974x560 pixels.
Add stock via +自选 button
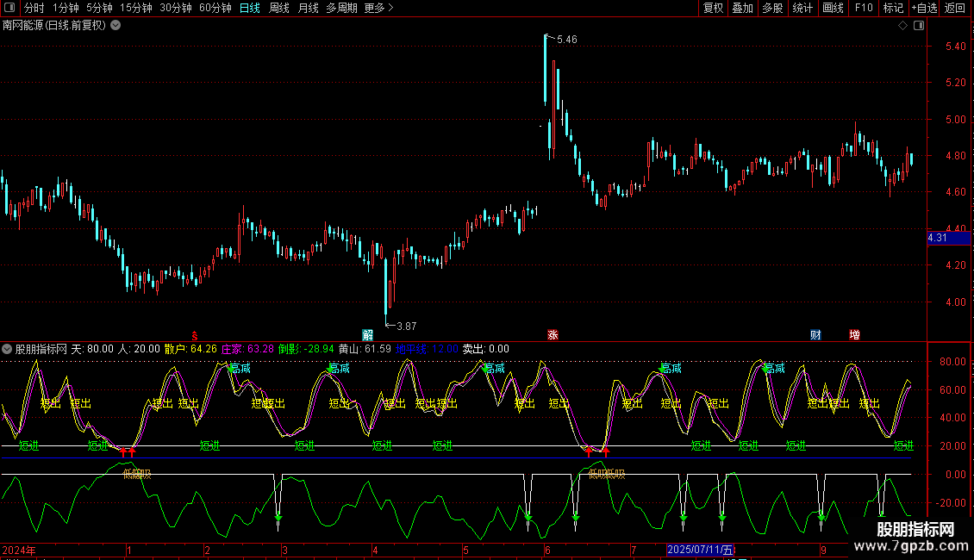(x=923, y=8)
